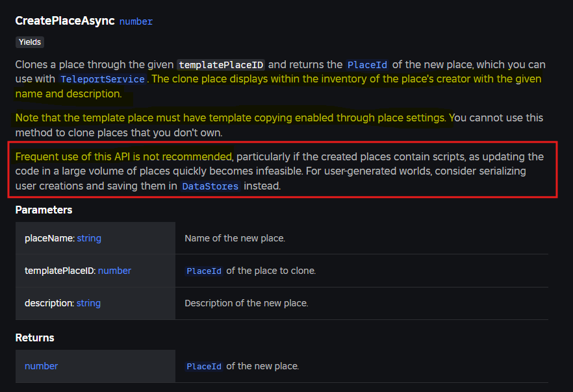
Task: Click the string type of description parameter
Action: [x=88, y=303]
